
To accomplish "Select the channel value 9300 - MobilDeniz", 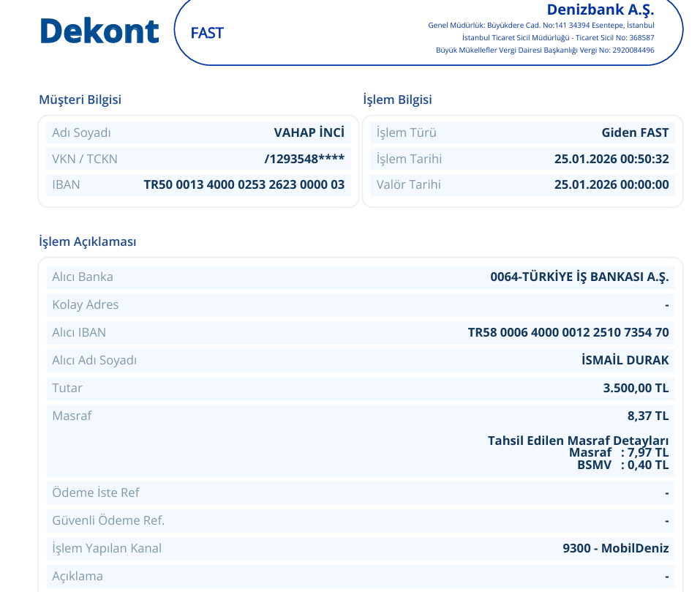I will 616,548.
